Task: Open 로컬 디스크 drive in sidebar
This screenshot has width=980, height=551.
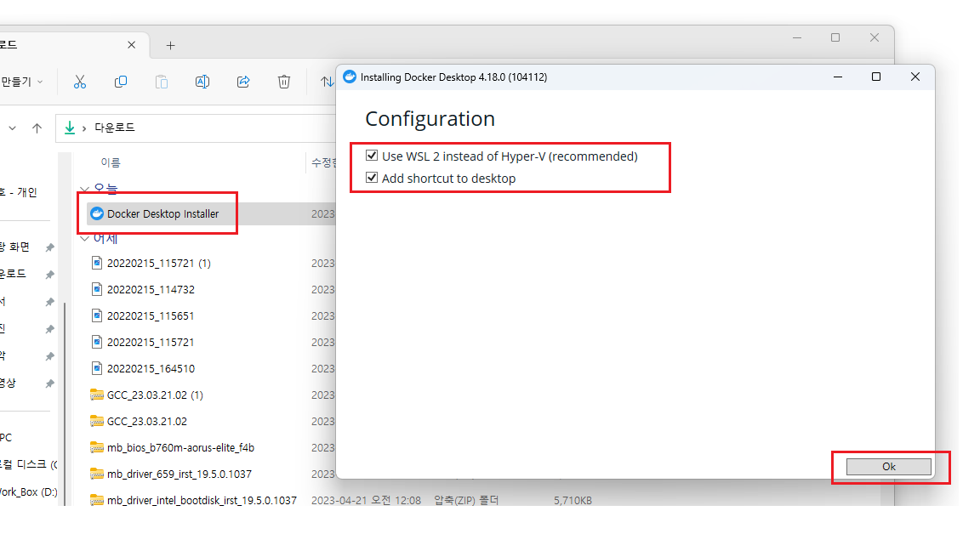Action: (x=29, y=464)
